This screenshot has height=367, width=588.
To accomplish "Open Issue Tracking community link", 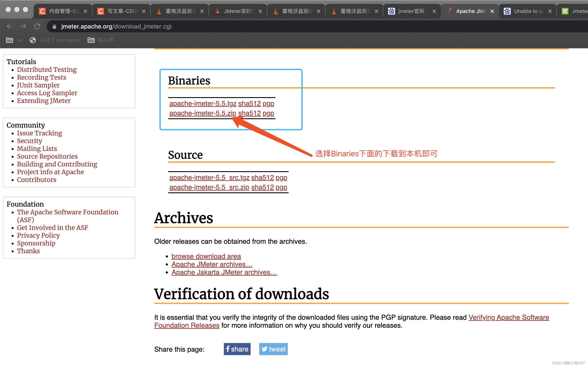I will (40, 133).
